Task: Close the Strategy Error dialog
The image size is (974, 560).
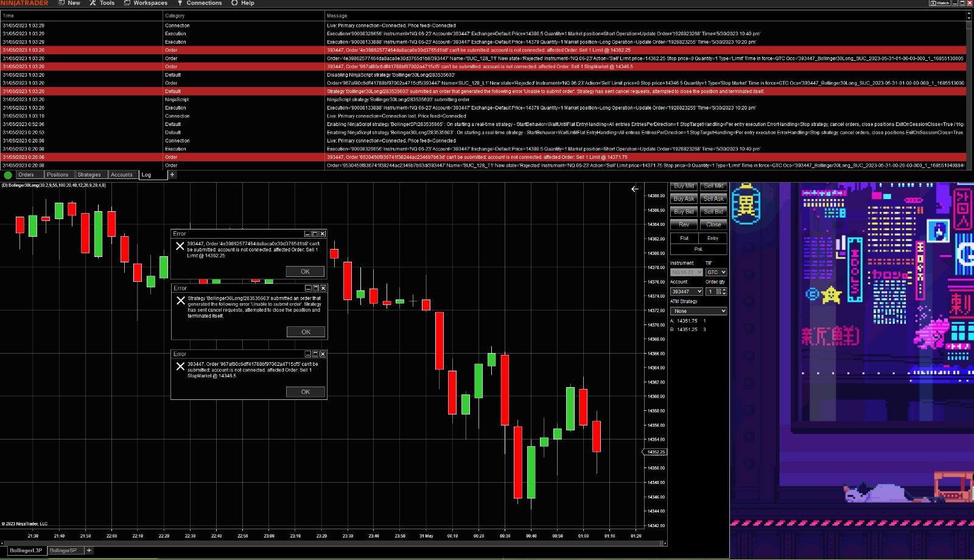Action: [323, 288]
